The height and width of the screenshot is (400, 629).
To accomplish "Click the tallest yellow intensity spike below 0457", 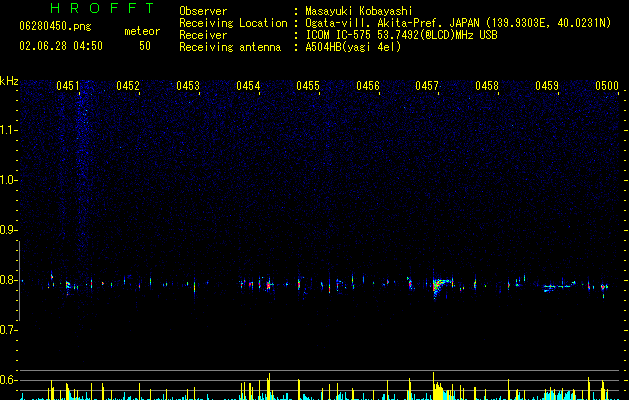I will (433, 386).
